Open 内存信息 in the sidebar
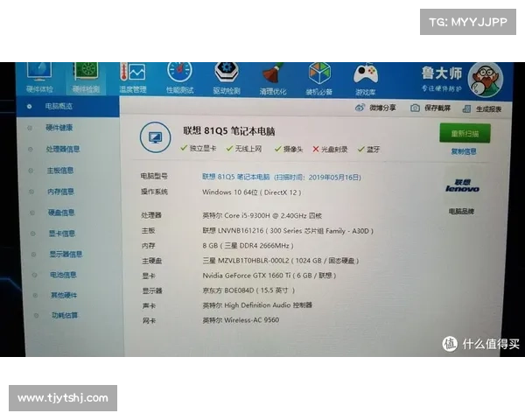Screen dimensions: 525x420 [60, 192]
